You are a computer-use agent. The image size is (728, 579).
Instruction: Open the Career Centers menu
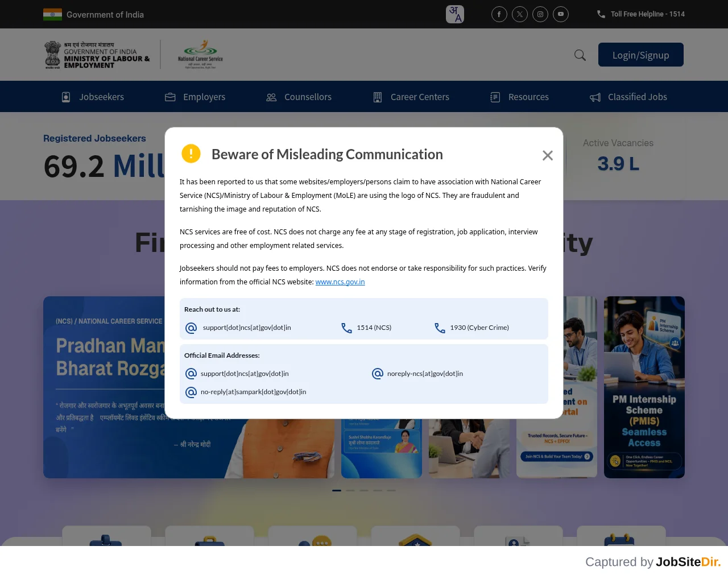point(411,97)
